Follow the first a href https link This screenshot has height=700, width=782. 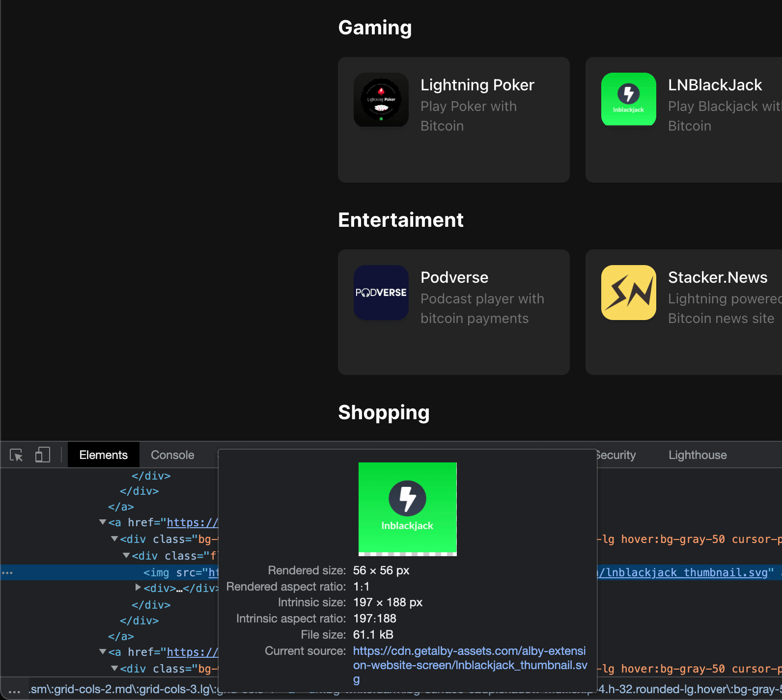(193, 522)
